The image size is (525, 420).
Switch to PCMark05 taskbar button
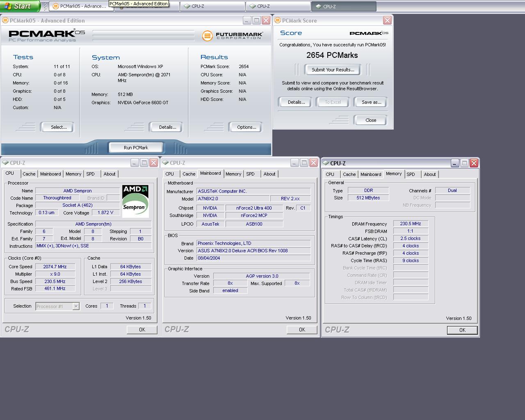(81, 7)
